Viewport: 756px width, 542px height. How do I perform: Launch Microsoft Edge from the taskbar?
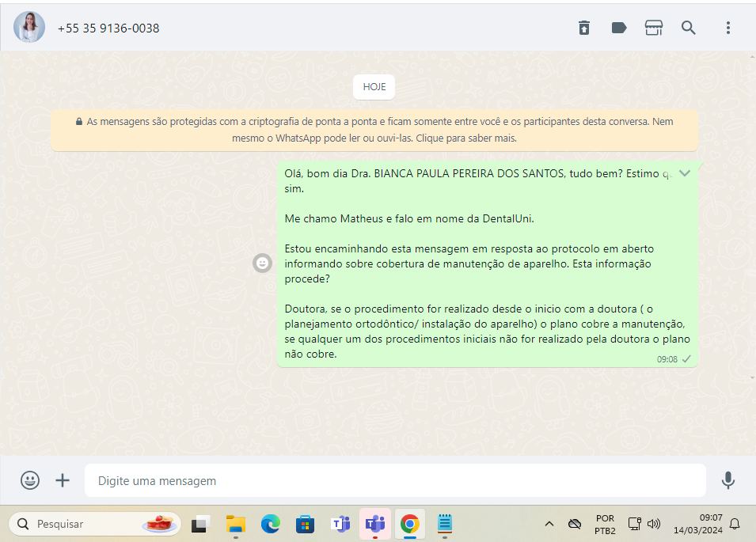click(x=271, y=524)
